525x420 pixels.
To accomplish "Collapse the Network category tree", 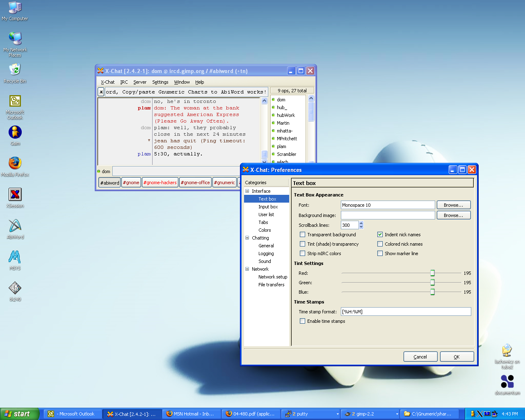I will (247, 269).
